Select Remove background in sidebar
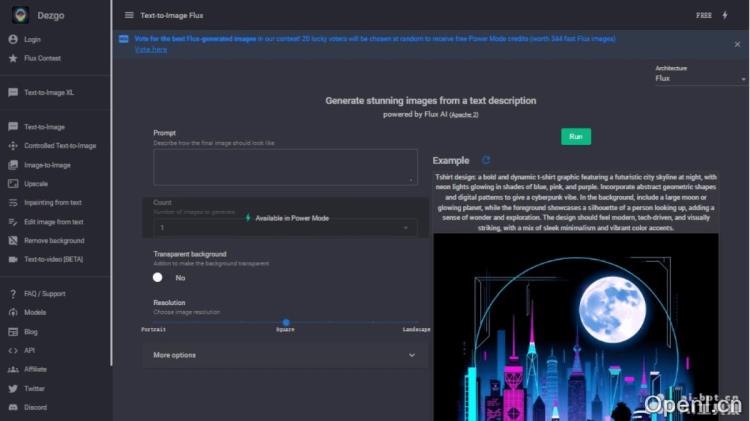Image resolution: width=750 pixels, height=421 pixels. click(x=54, y=241)
